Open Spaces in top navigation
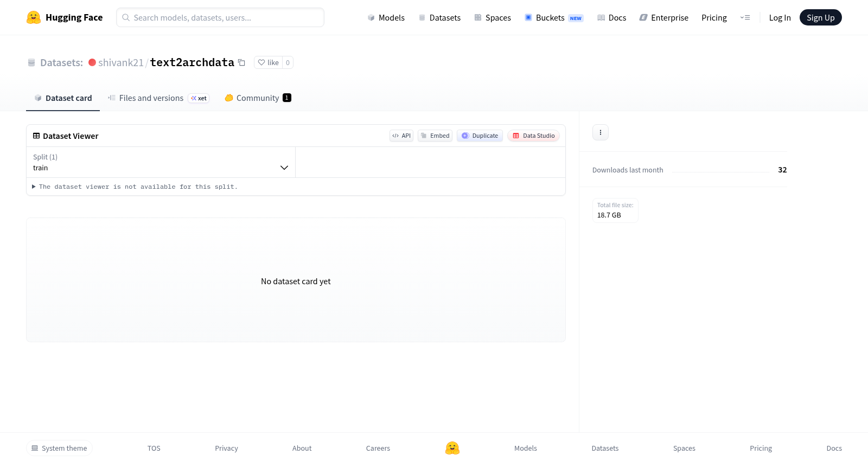Screen dimensions: 868x467 click(x=493, y=17)
